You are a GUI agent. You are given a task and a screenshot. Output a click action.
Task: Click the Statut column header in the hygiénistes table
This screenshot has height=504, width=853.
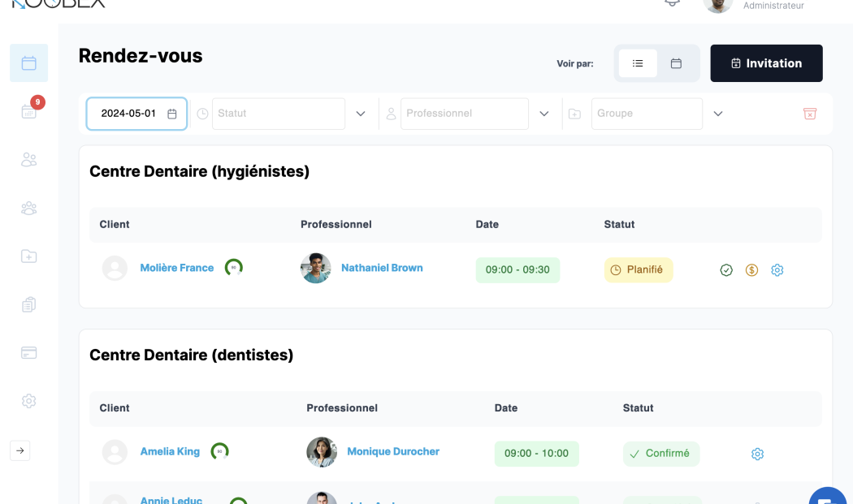coord(619,225)
